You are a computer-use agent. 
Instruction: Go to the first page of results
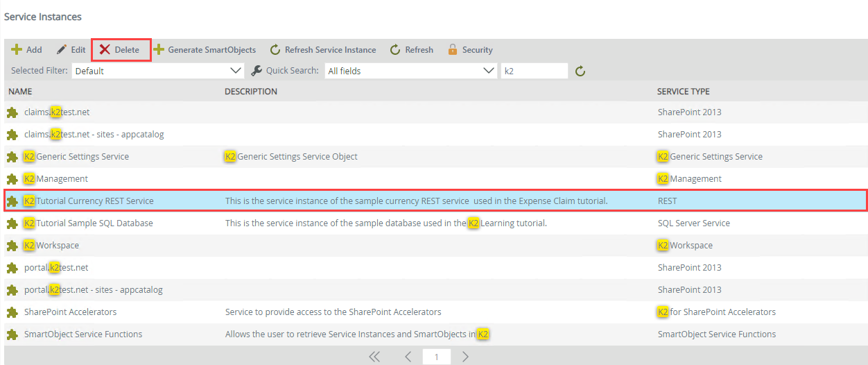[x=374, y=357]
